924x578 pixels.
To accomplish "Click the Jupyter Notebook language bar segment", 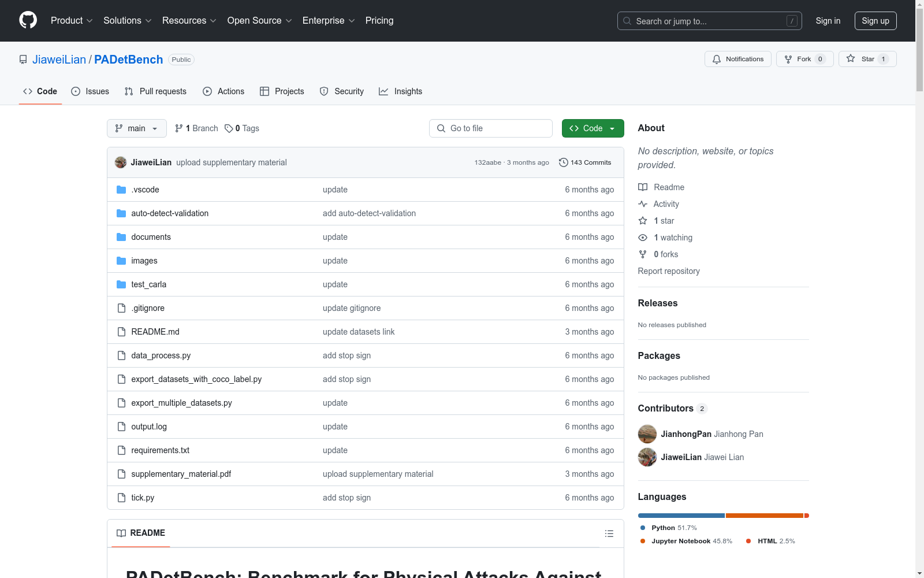I will [765, 516].
